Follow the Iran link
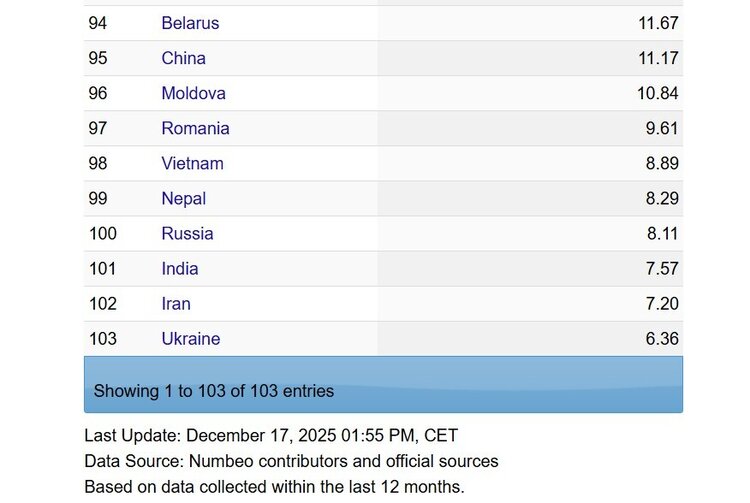This screenshot has width=750, height=503. pyautogui.click(x=176, y=303)
